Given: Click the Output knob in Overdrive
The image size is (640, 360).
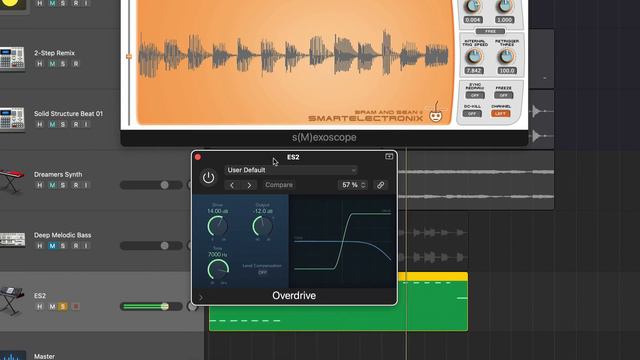Looking at the screenshot, I should point(262,227).
